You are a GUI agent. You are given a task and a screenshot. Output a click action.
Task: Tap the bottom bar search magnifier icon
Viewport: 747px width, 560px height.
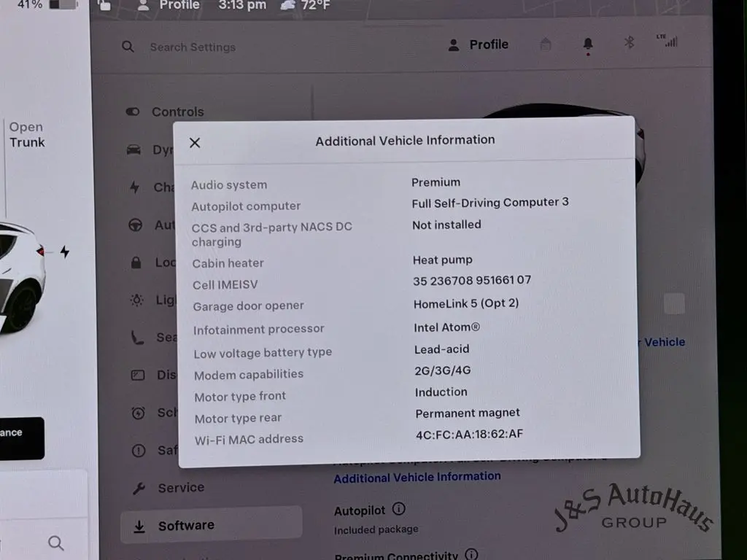[55, 542]
